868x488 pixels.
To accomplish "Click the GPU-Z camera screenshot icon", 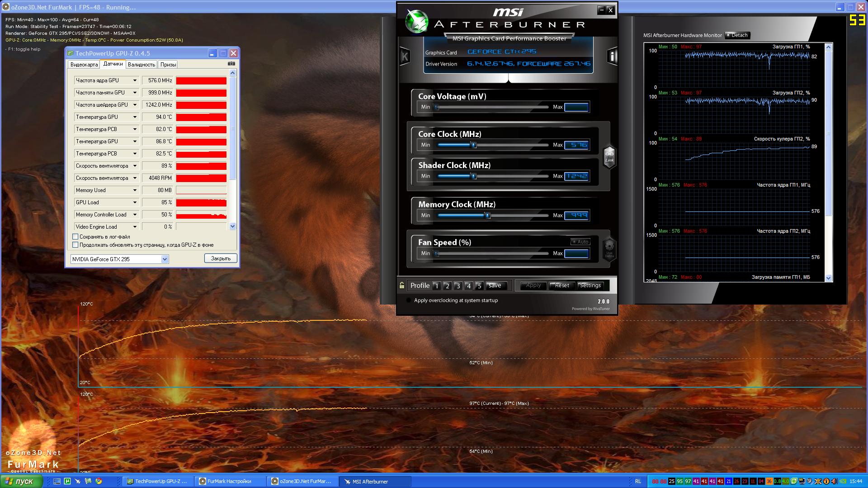I will 231,64.
